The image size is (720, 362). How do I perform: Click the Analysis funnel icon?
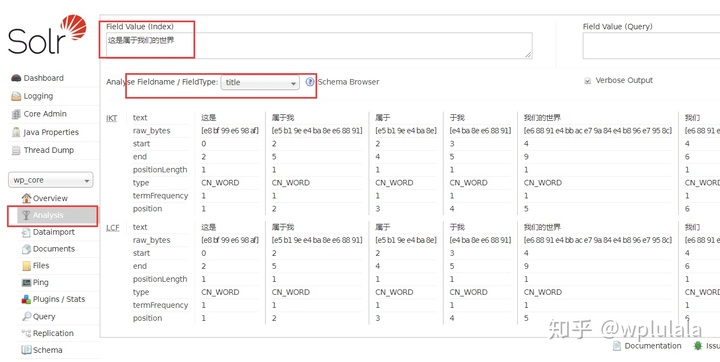pos(26,215)
